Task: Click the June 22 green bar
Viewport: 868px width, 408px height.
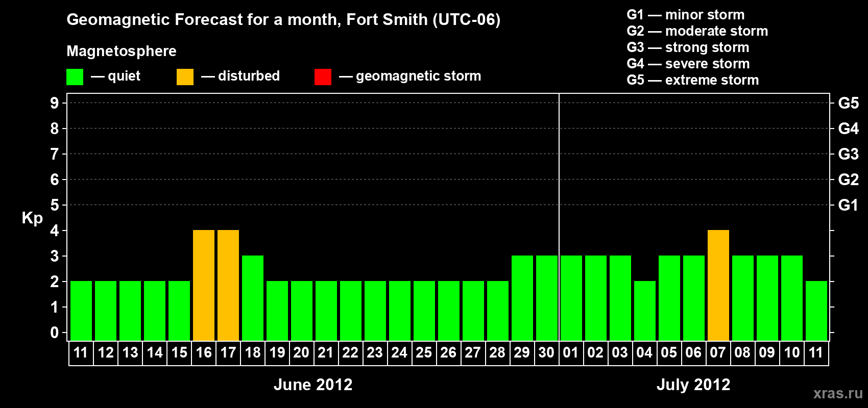Action: tap(351, 311)
